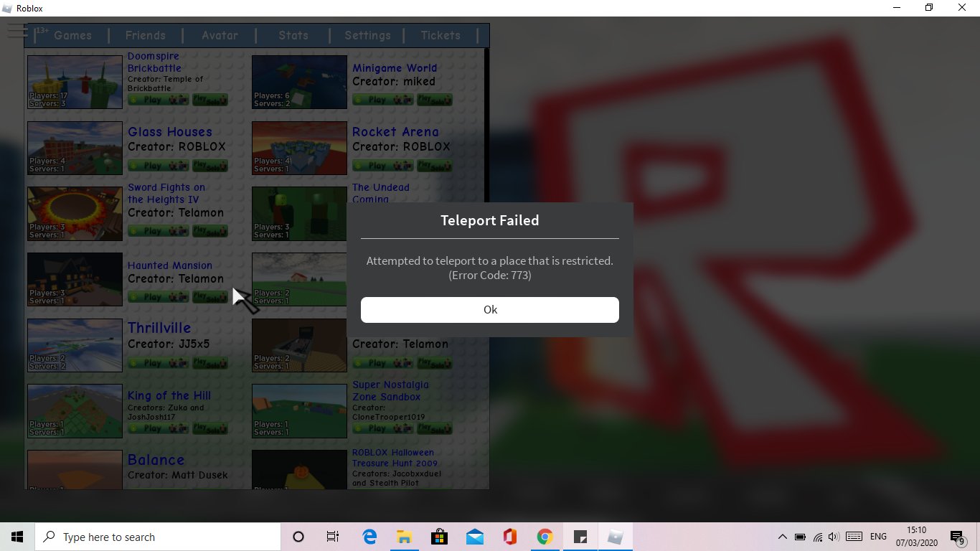The image size is (980, 551).
Task: Click Play Solo for Sword Fights on the Heights IV
Action: [210, 231]
